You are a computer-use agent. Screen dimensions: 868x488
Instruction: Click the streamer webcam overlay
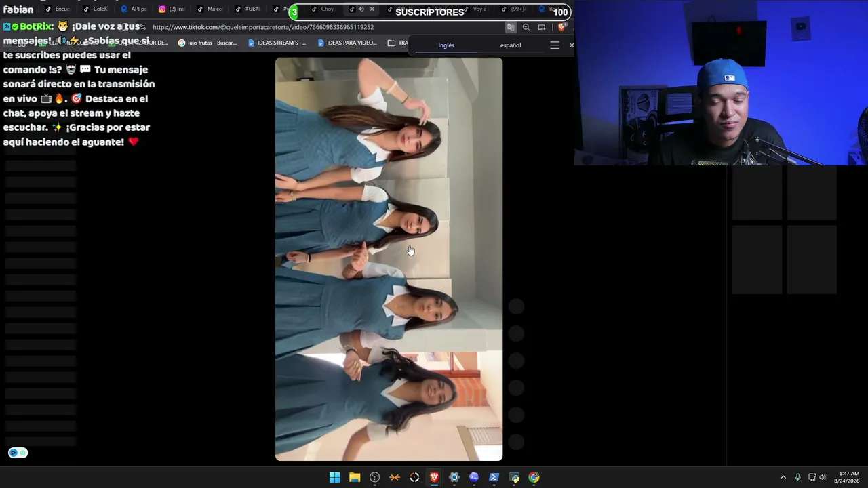coord(720,83)
